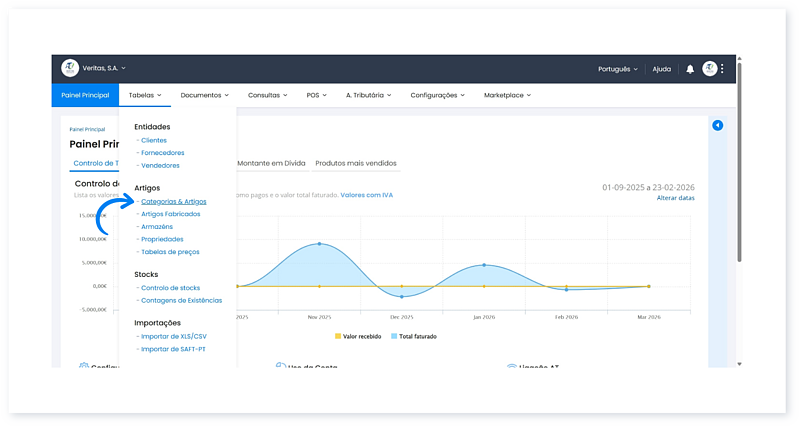Image resolution: width=800 pixels, height=427 pixels.
Task: Open the Ajuda help link
Action: coord(661,69)
